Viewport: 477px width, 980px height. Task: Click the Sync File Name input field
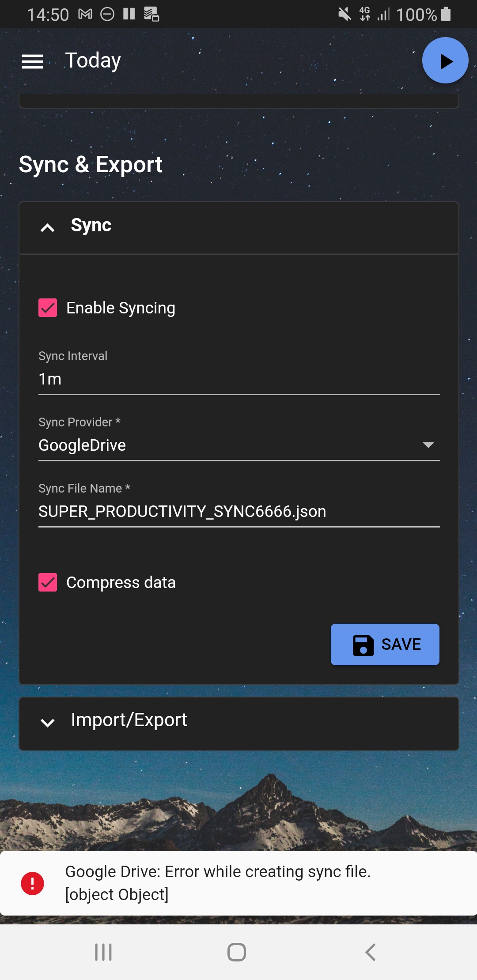pos(238,511)
